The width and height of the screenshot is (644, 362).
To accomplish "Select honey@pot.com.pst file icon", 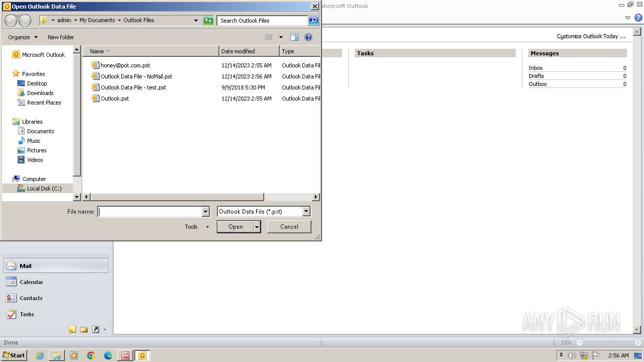I will tap(96, 65).
